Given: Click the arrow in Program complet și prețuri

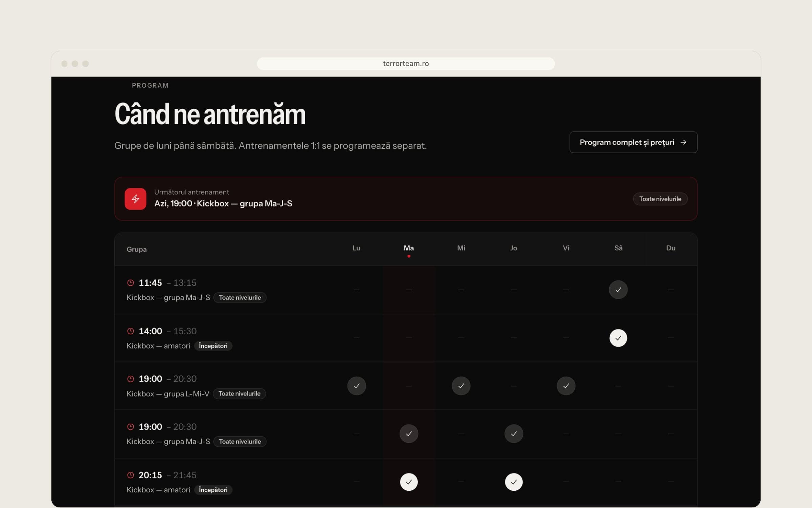Looking at the screenshot, I should pyautogui.click(x=683, y=142).
